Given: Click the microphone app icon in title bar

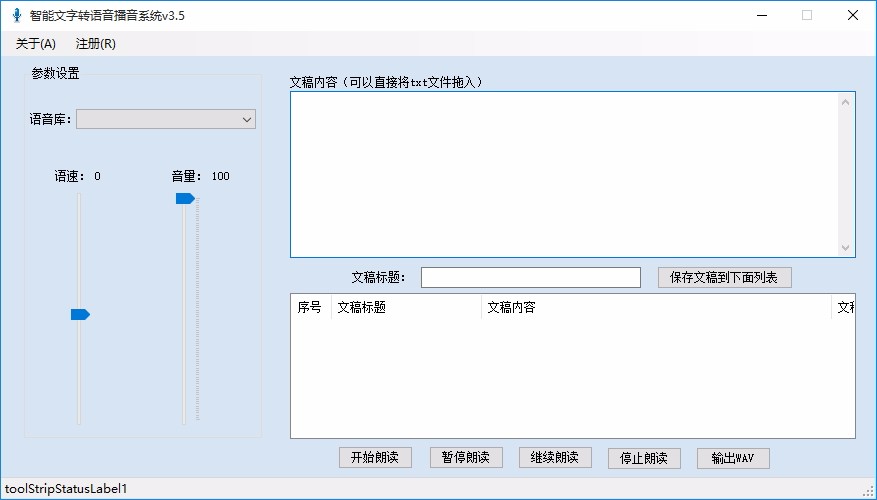Looking at the screenshot, I should click(17, 15).
